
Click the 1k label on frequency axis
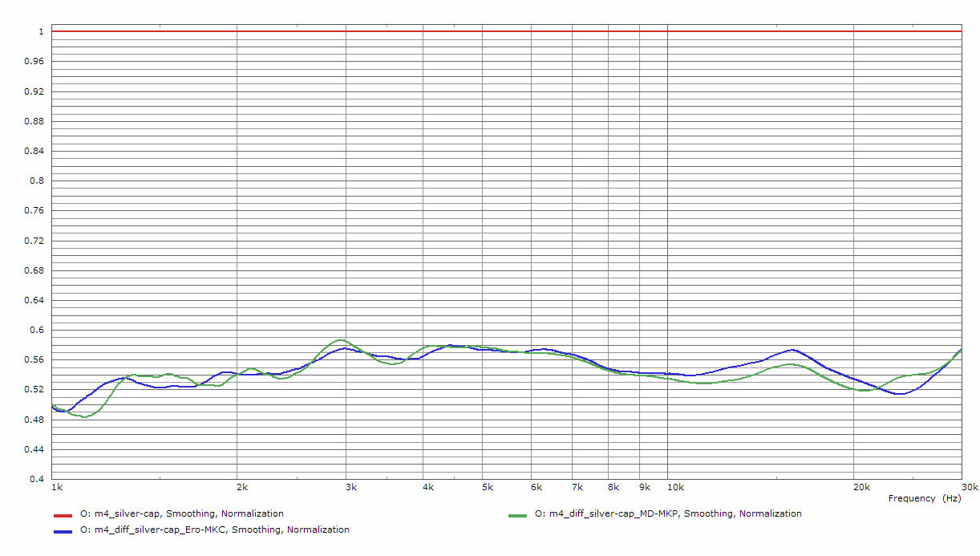(x=55, y=488)
